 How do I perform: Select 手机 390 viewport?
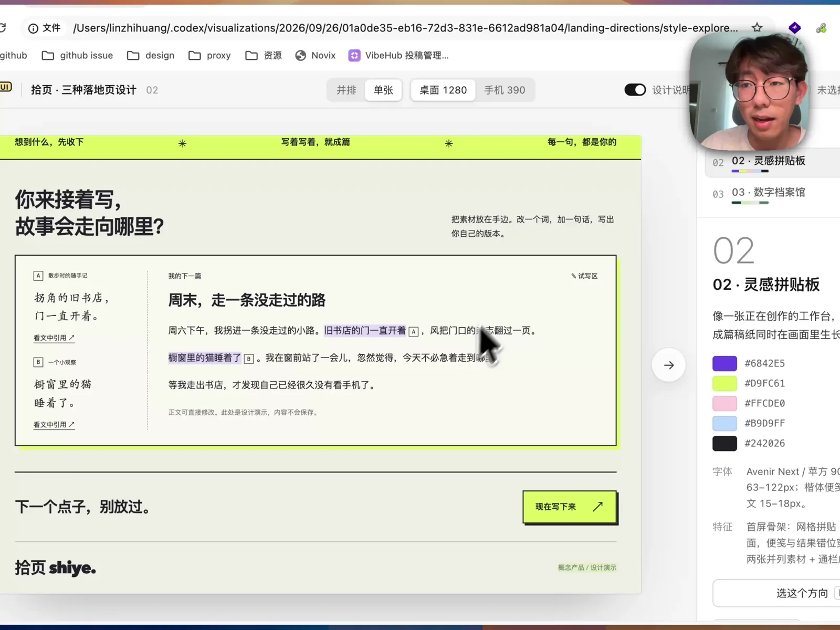tap(505, 90)
